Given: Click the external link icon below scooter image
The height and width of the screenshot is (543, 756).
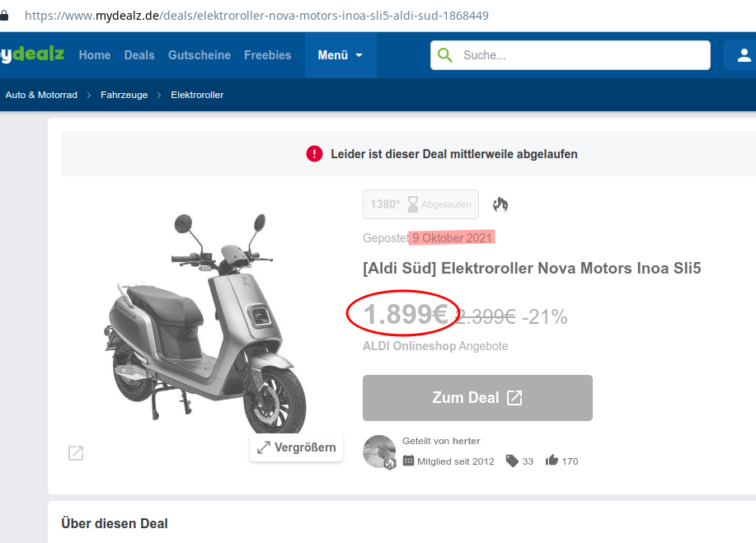Looking at the screenshot, I should (76, 452).
